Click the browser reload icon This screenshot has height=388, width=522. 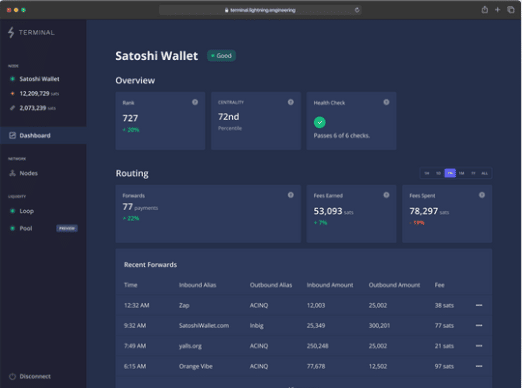[357, 10]
